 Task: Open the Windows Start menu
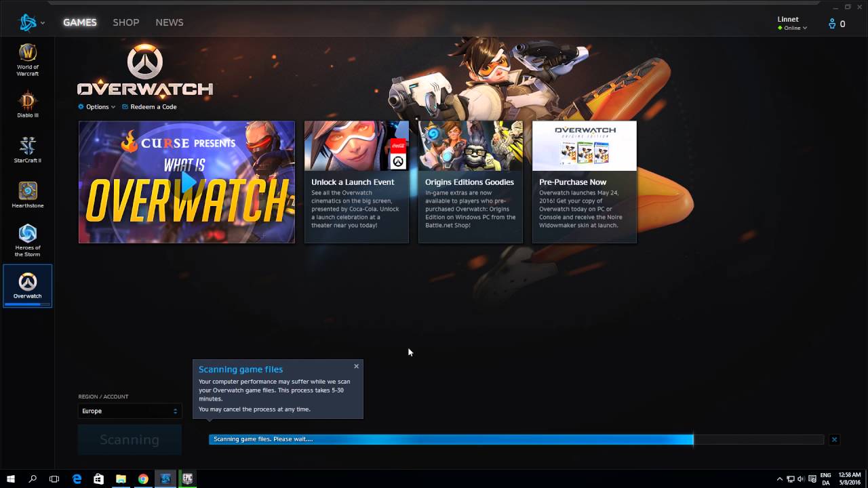(x=11, y=479)
